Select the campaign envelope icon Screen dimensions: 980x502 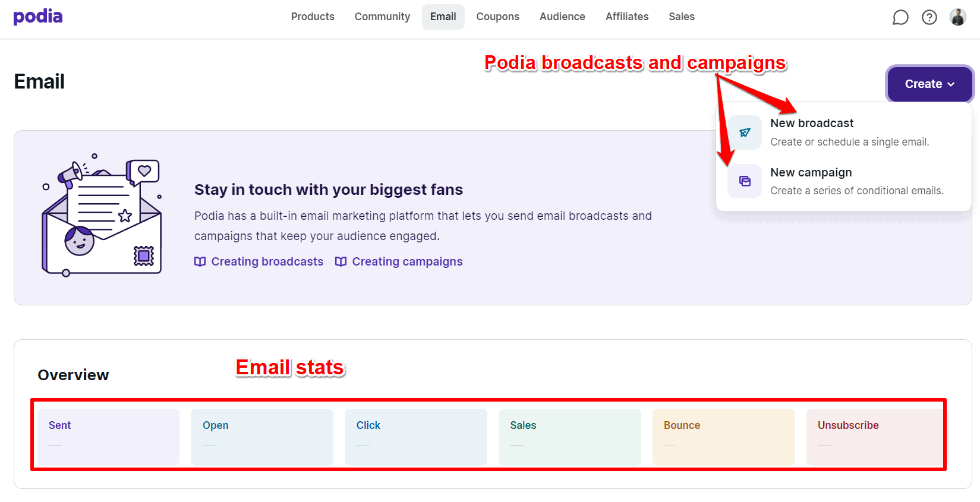(744, 181)
